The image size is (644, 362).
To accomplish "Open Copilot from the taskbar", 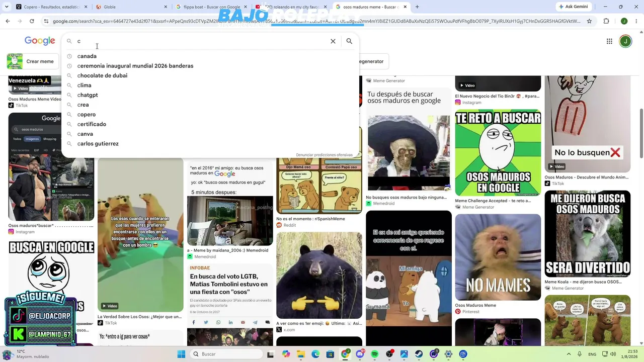I will coord(286,354).
